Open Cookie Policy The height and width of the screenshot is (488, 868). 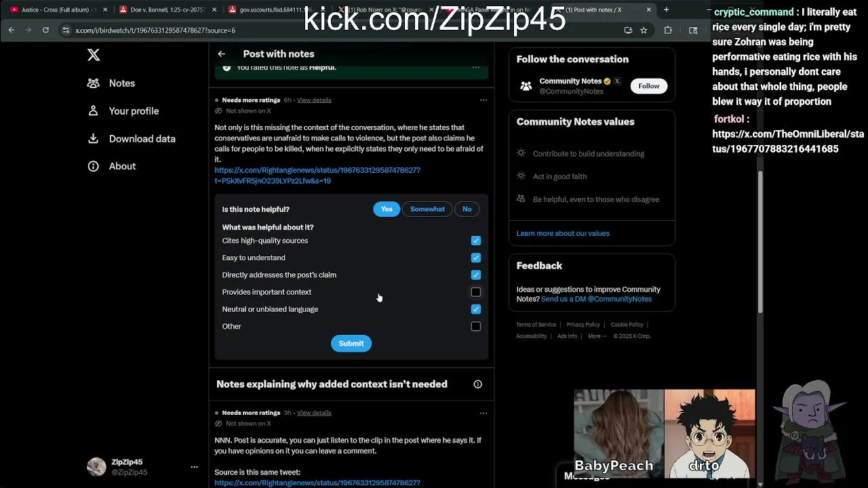(x=627, y=325)
